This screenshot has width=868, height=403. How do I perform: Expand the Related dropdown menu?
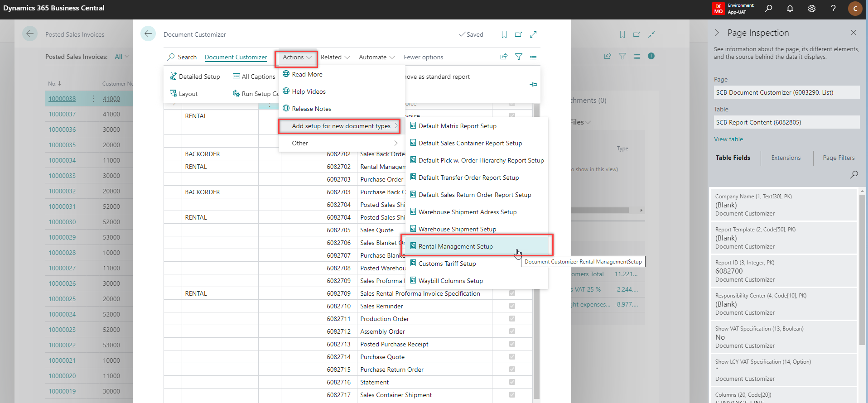[335, 57]
